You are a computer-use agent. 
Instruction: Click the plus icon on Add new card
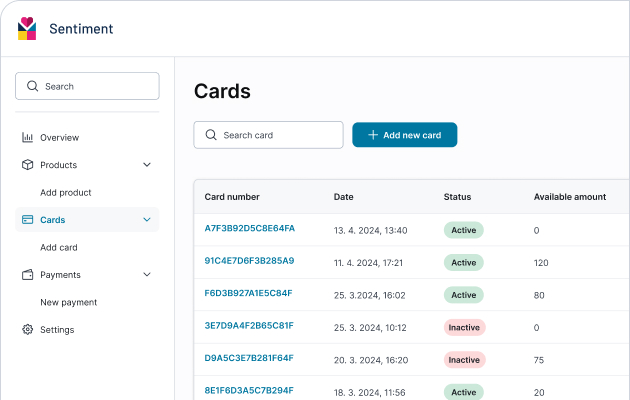(x=373, y=135)
